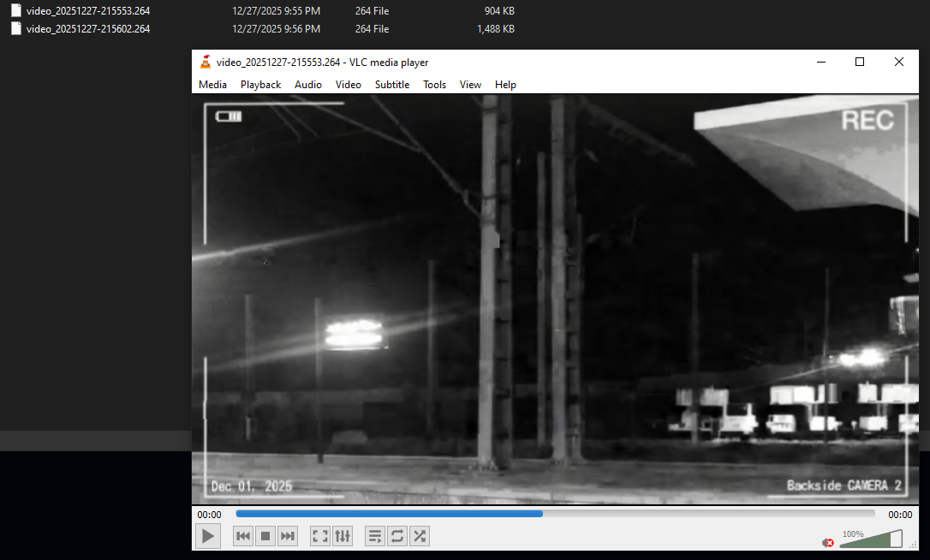Select file video_20251227-215602.264
Screen dimensions: 930x560
(88, 29)
